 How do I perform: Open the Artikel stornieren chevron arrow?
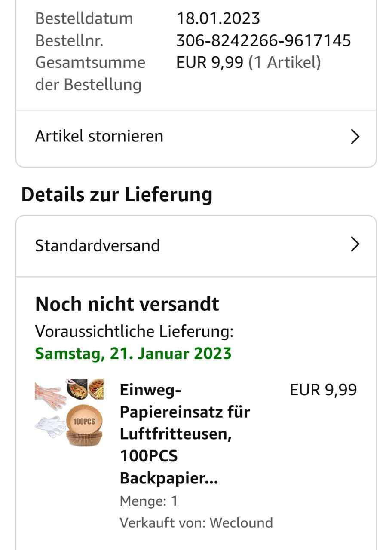tap(355, 137)
